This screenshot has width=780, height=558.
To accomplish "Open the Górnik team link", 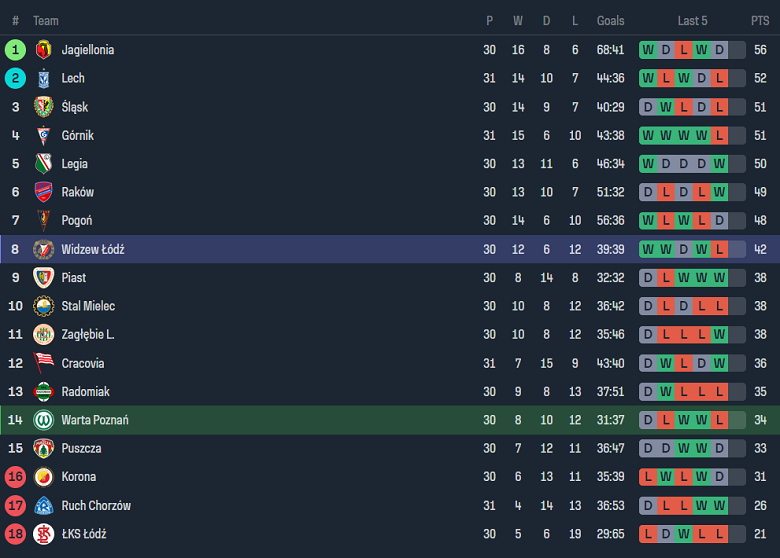I will [77, 135].
